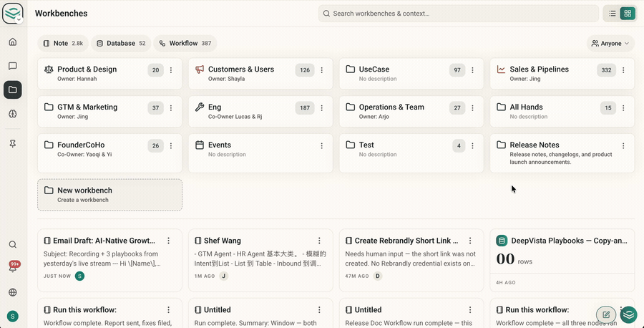Open the search icon in left sidebar

coord(13,244)
